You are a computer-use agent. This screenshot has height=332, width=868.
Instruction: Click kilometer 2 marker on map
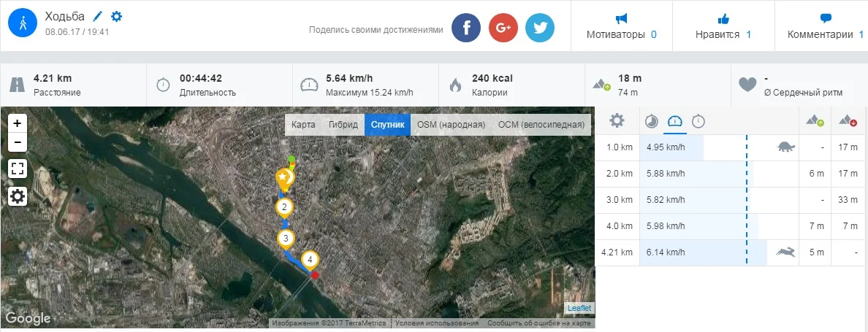pos(284,208)
